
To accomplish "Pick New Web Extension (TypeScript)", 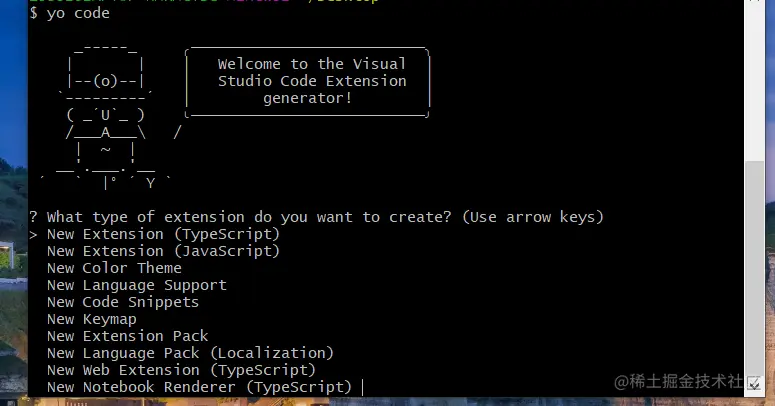I will 181,370.
